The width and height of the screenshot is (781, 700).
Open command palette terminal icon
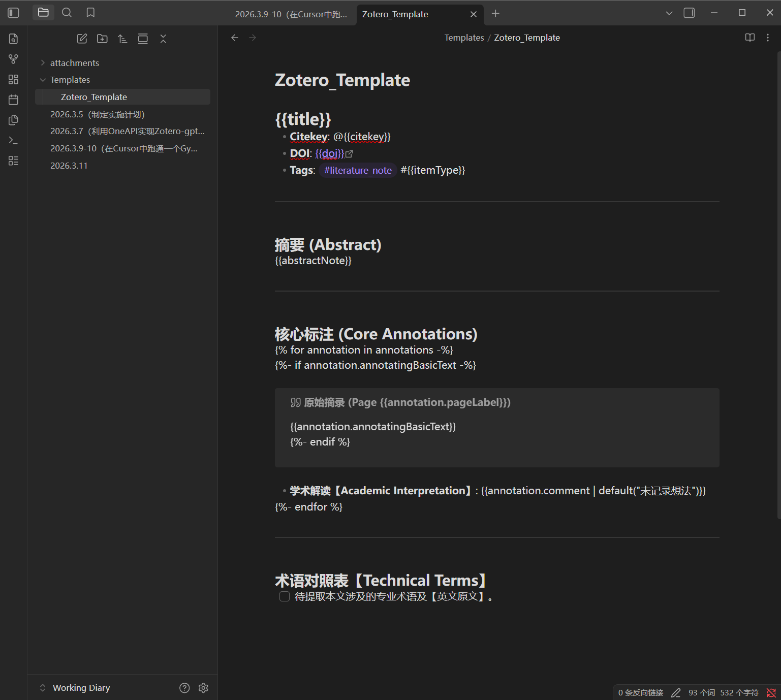(14, 140)
